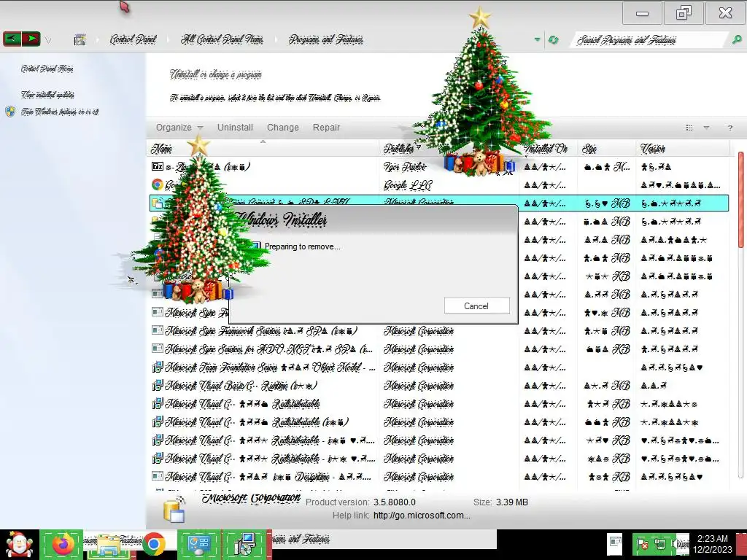
Task: Open File Explorer from the taskbar
Action: coord(109,545)
